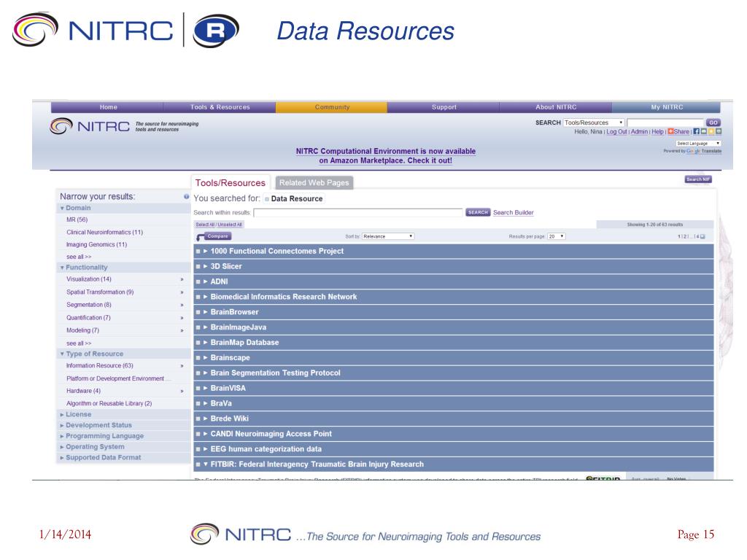Tick the ADNI result checkbox
Viewport: 747px width, 560px height.
198,281
